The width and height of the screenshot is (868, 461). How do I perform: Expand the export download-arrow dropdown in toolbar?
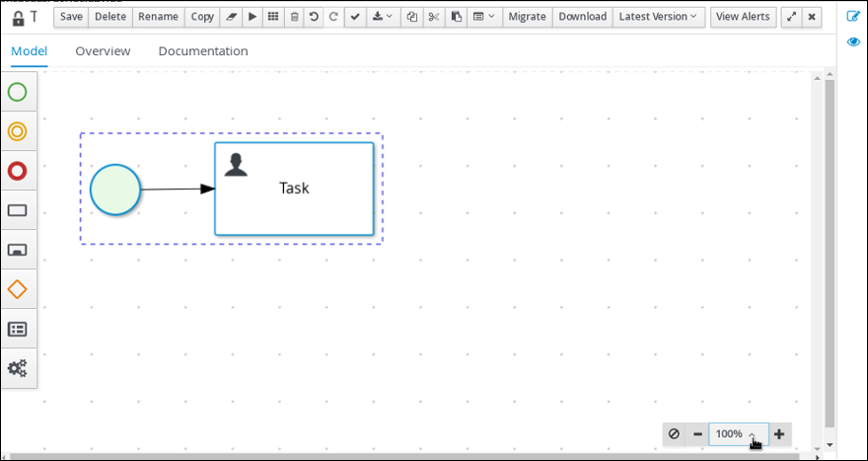coord(381,17)
